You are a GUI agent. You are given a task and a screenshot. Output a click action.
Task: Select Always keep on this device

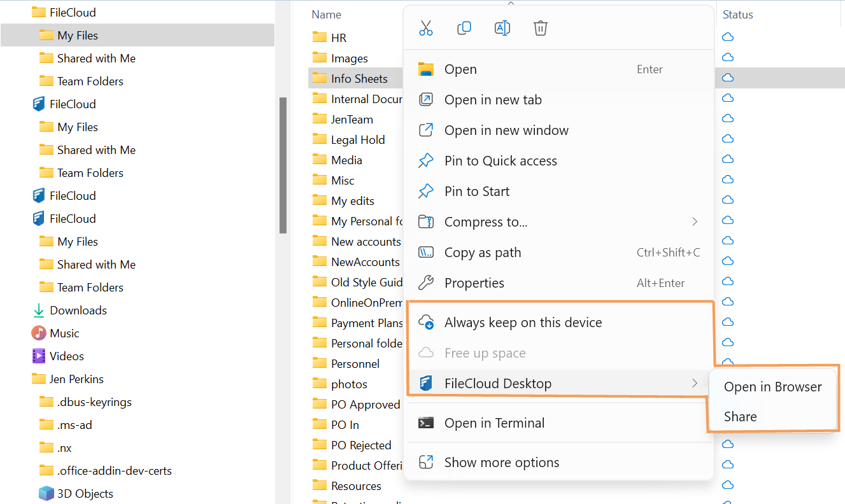pos(523,323)
